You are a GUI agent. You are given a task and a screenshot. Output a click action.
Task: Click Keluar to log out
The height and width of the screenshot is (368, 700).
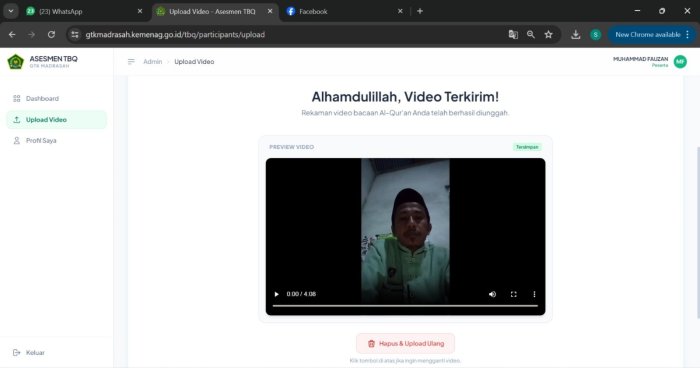point(29,352)
